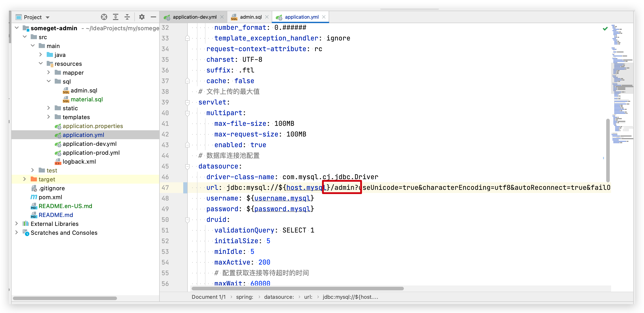Click datasource: in the breadcrumb bar

coord(279,297)
